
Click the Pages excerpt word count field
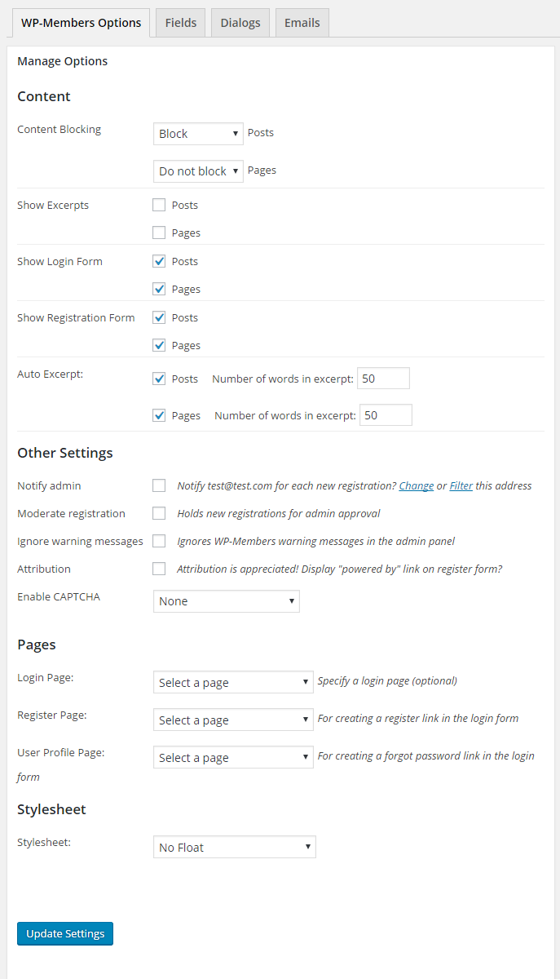point(386,415)
